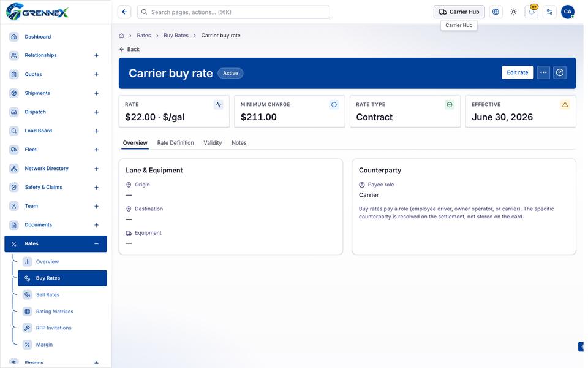Click the help question mark icon
Image resolution: width=588 pixels, height=368 pixels.
pos(559,72)
